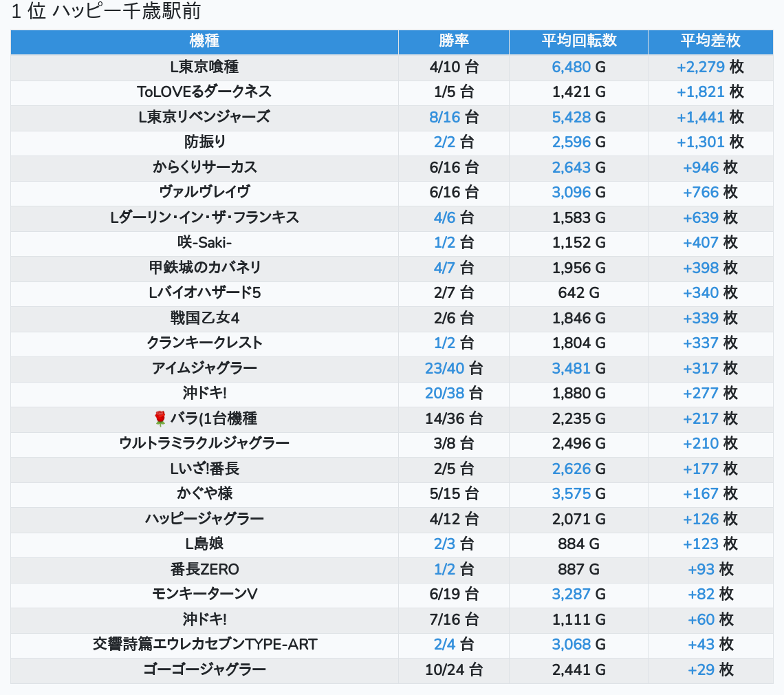Click the rose emoji beside バラ(1台機種
The width and height of the screenshot is (784, 695).
160,418
